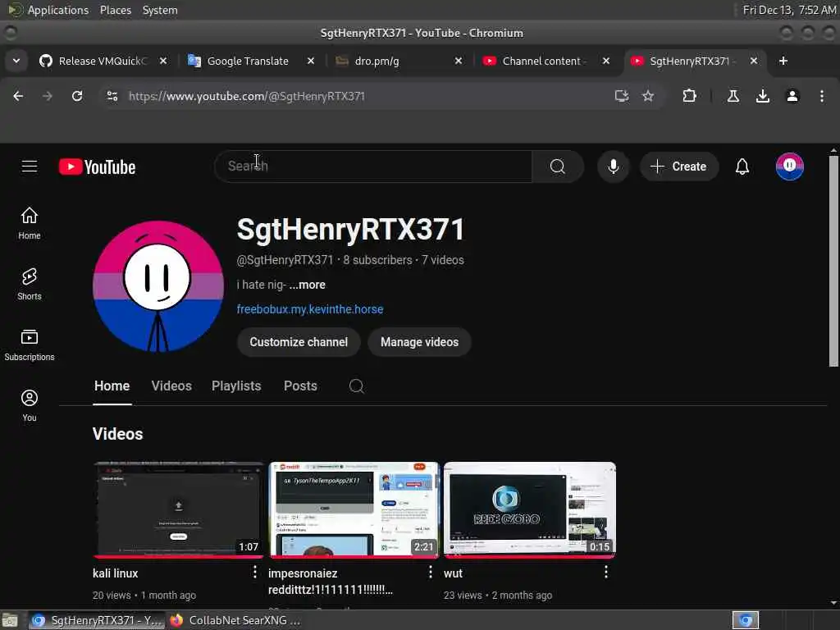Open Chromium profile icon
Image resolution: width=840 pixels, height=630 pixels.
coord(792,96)
